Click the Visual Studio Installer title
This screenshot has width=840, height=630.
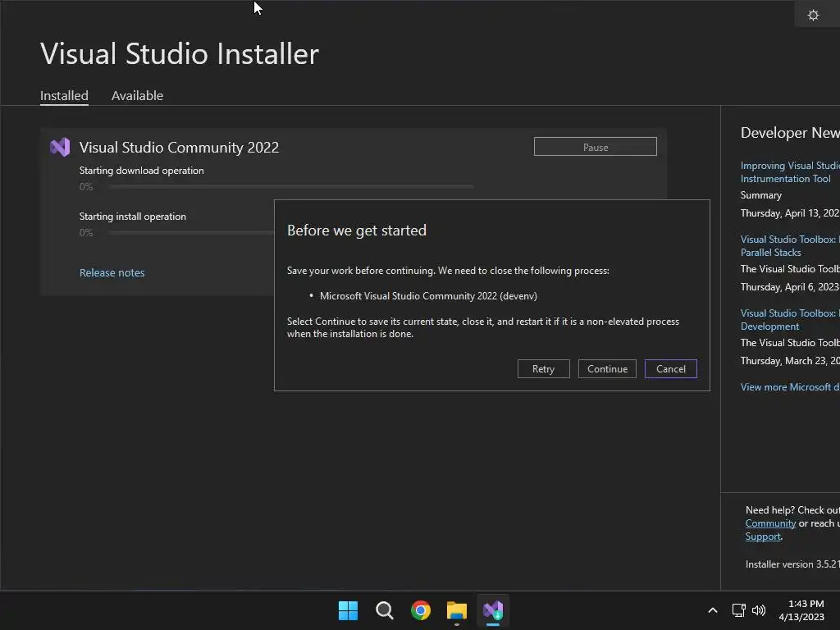tap(180, 53)
